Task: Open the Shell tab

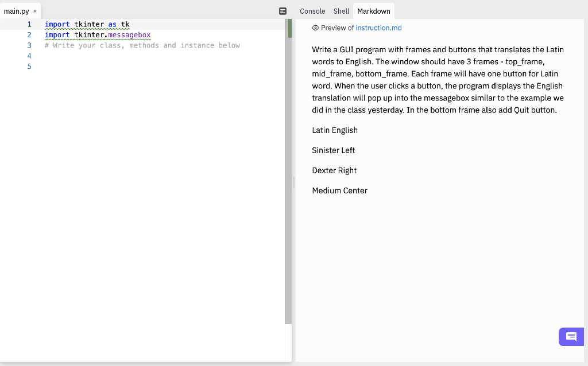Action: pos(341,11)
